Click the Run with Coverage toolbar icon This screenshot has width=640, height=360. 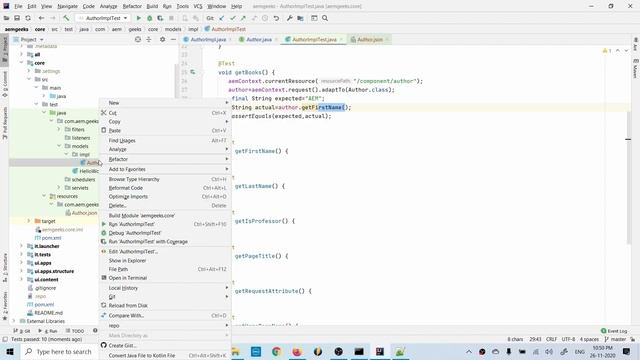160,18
